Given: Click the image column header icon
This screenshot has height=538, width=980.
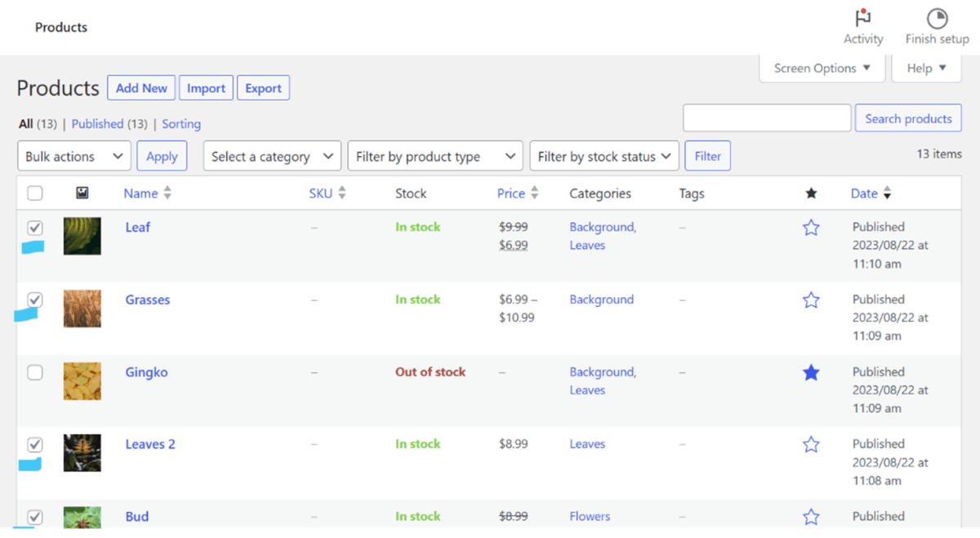Looking at the screenshot, I should [82, 193].
